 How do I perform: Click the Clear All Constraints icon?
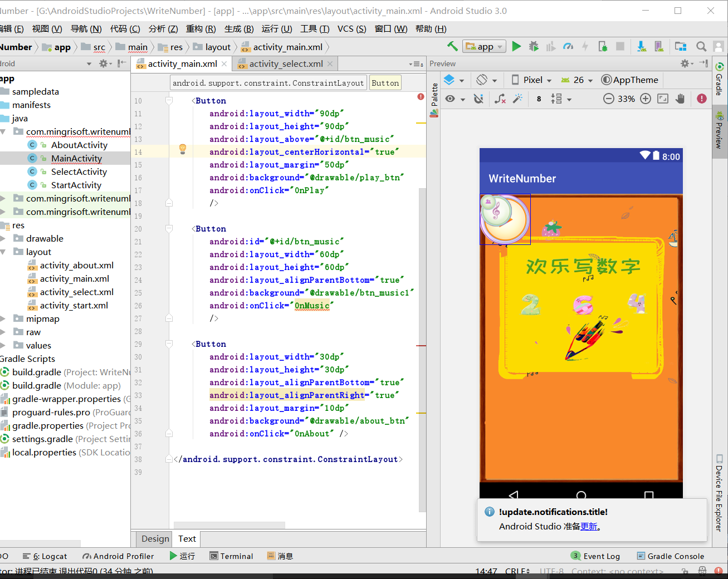[500, 99]
